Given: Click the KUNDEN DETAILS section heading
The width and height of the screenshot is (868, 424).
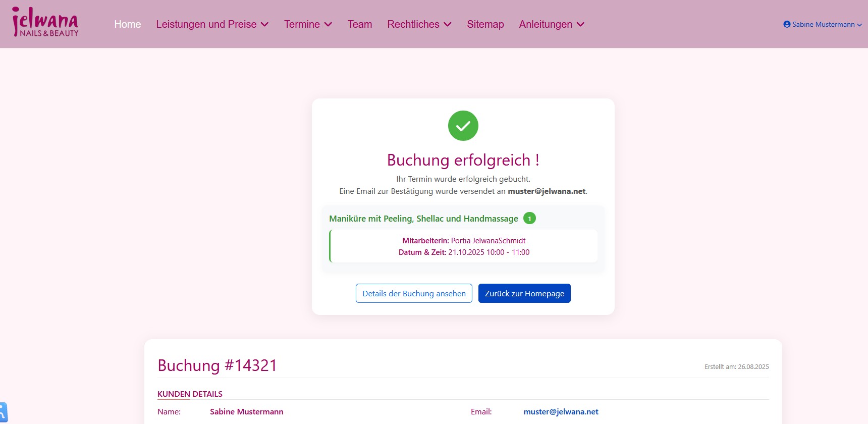Looking at the screenshot, I should [190, 394].
